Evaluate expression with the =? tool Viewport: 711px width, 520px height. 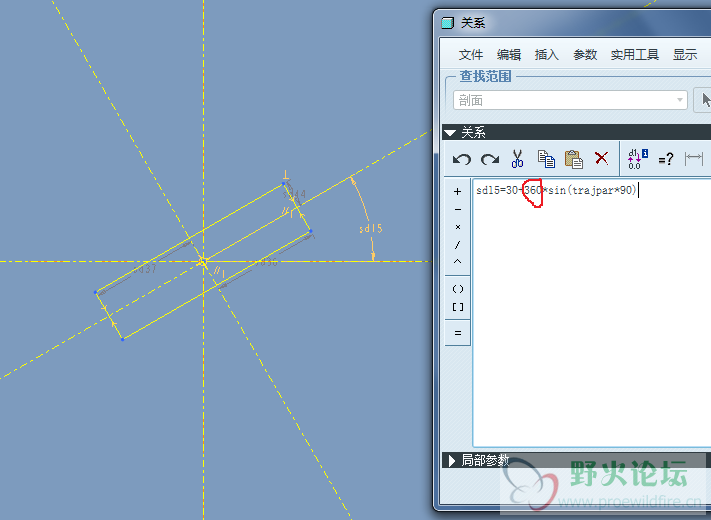click(666, 159)
